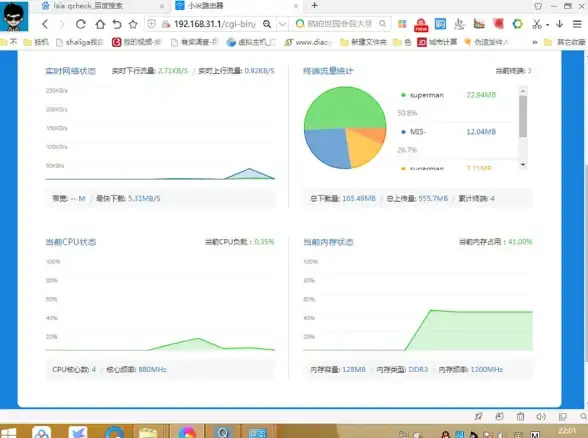The width and height of the screenshot is (588, 438).
Task: Mute with status bar speaker icon
Action: 541,416
